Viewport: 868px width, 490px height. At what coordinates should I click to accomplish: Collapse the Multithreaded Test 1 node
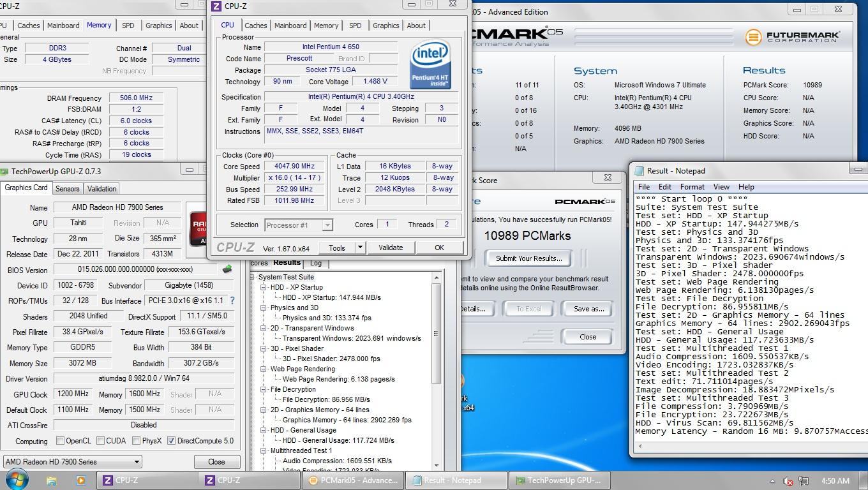(x=263, y=450)
